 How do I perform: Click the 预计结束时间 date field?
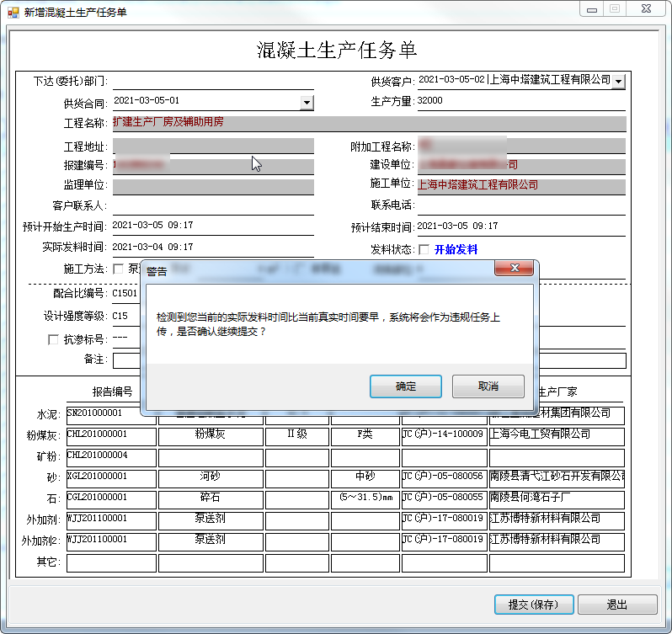pos(520,226)
